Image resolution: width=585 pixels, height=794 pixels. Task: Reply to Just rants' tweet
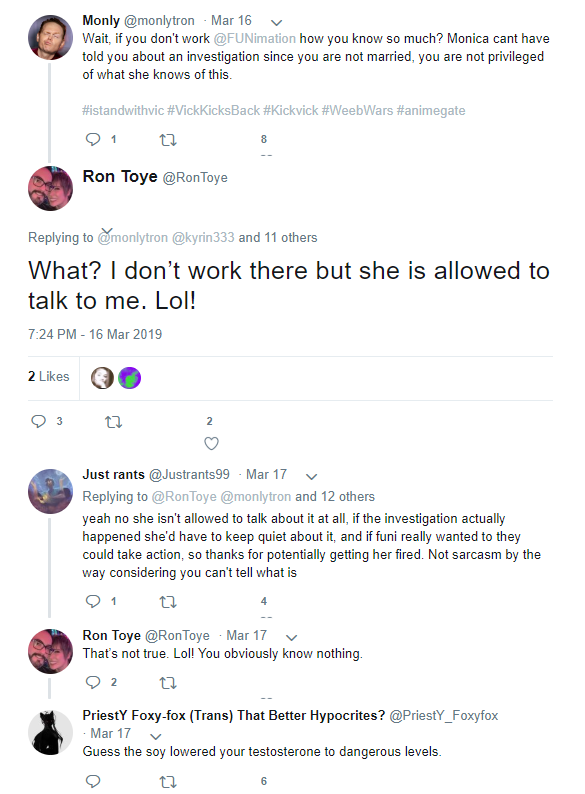93,602
